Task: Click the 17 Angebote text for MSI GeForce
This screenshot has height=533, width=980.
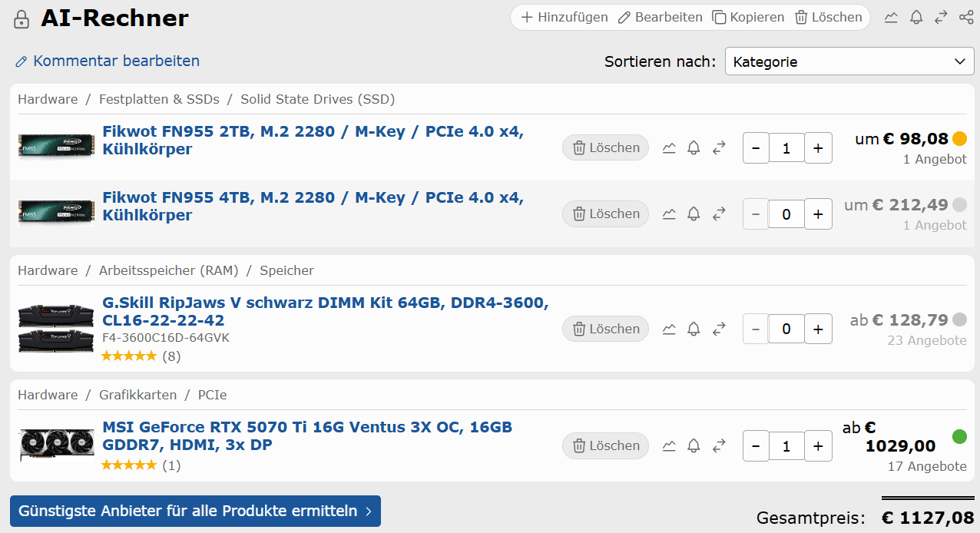Action: pyautogui.click(x=927, y=466)
